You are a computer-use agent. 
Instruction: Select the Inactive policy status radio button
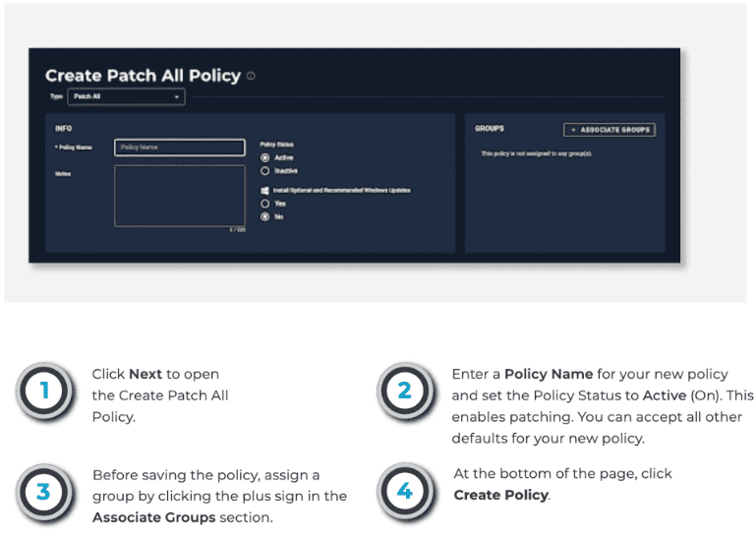264,171
